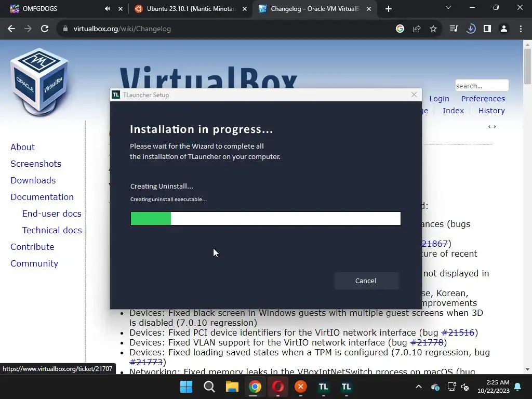
Task: Click the Chrome forward arrow
Action: tap(28, 29)
